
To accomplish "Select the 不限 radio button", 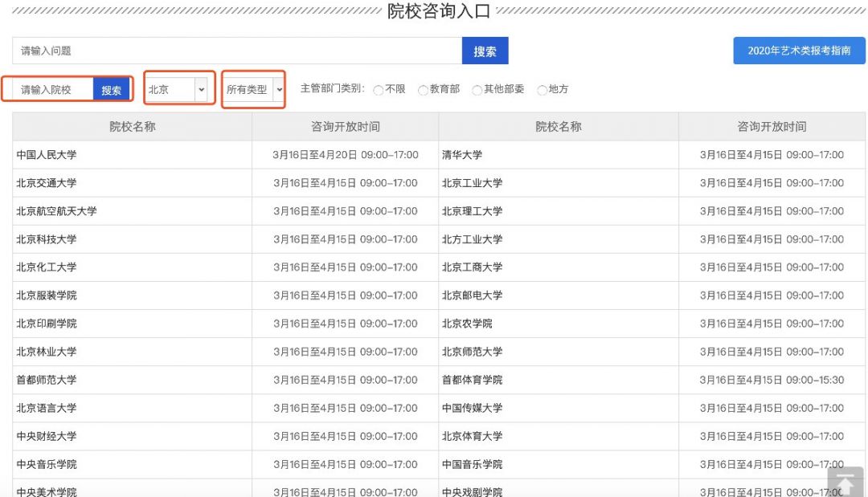I will click(x=378, y=90).
